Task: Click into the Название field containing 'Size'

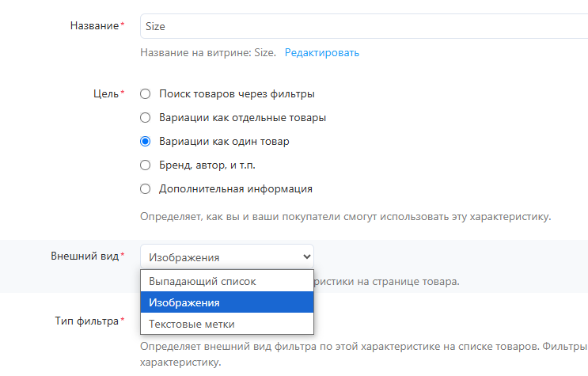Action: 364,26
